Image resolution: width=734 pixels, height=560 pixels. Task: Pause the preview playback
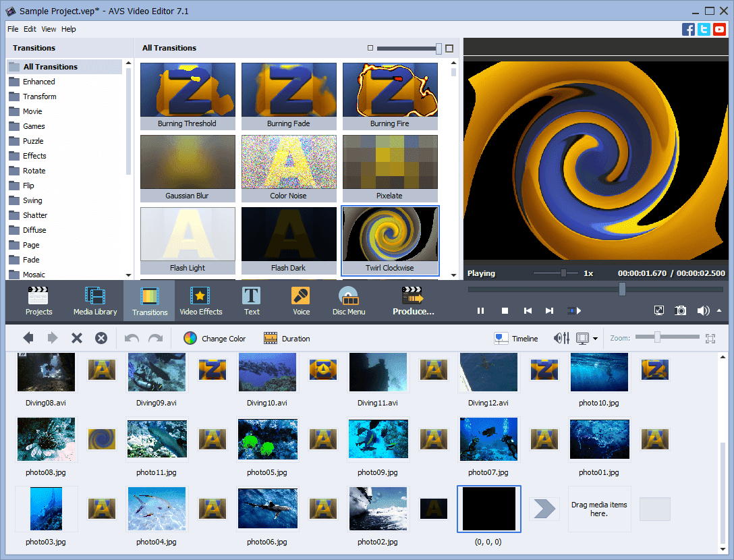click(481, 310)
